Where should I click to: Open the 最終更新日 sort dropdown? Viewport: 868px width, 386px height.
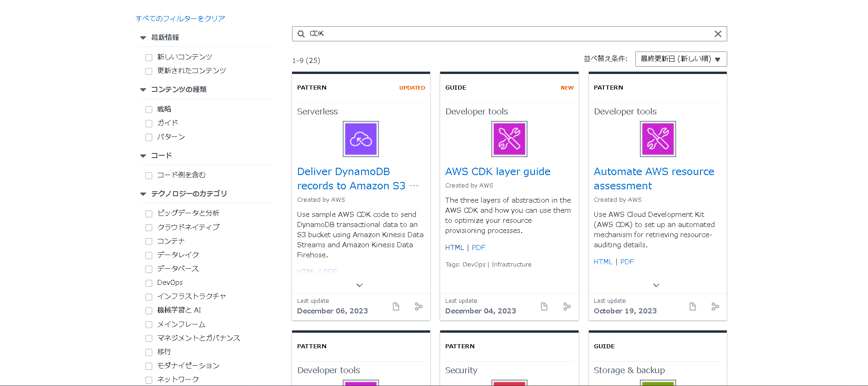(681, 59)
